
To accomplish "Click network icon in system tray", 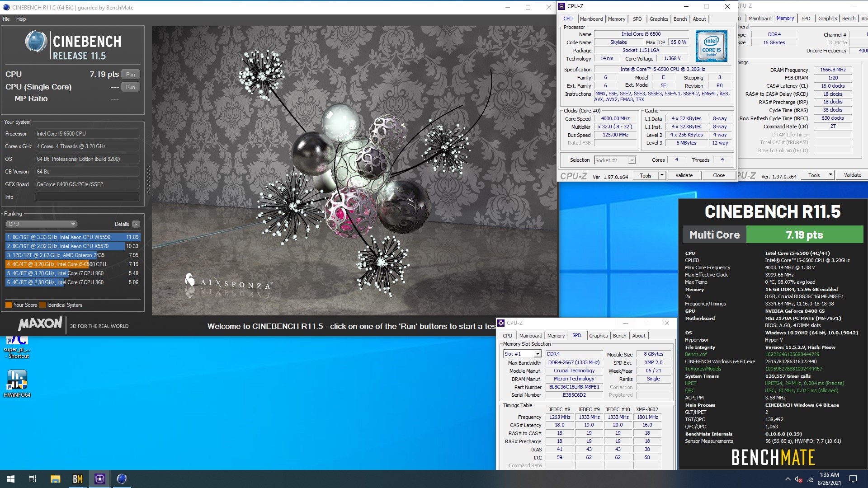I will (x=811, y=479).
